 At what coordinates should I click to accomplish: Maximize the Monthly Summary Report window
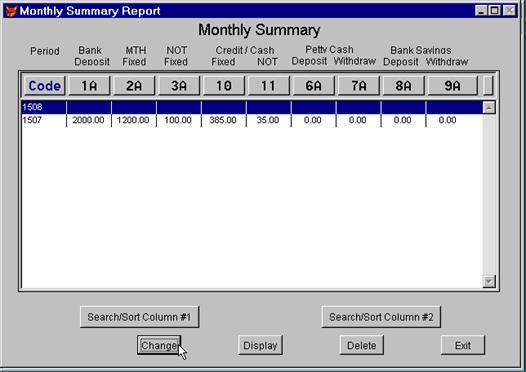[494, 10]
